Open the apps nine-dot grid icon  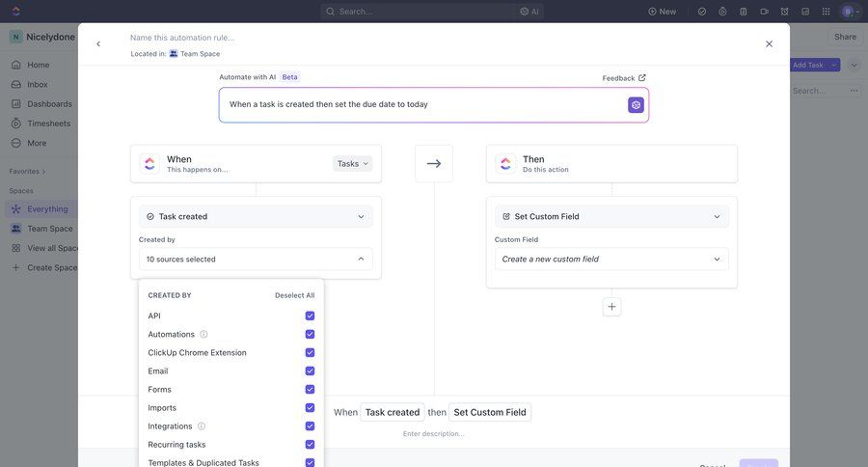pos(826,11)
